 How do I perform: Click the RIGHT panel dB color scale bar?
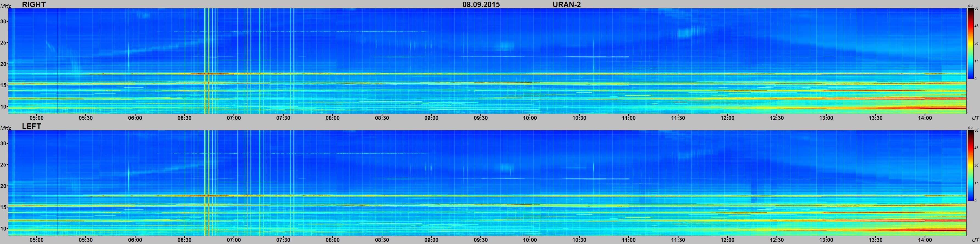pos(970,43)
